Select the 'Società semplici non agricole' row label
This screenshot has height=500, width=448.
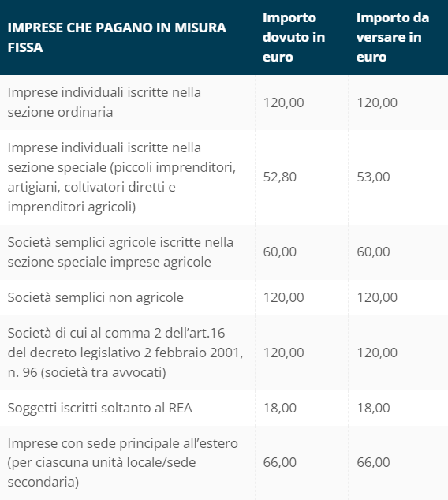(x=95, y=297)
